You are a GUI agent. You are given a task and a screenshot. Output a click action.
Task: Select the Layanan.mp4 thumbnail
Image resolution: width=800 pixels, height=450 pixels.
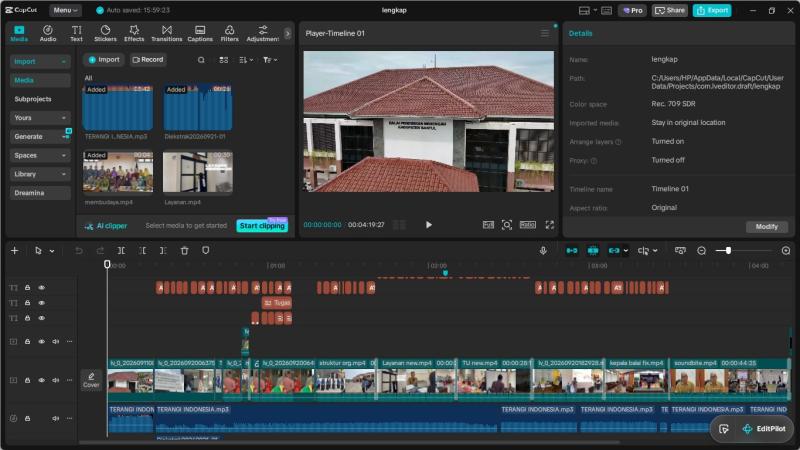[198, 172]
